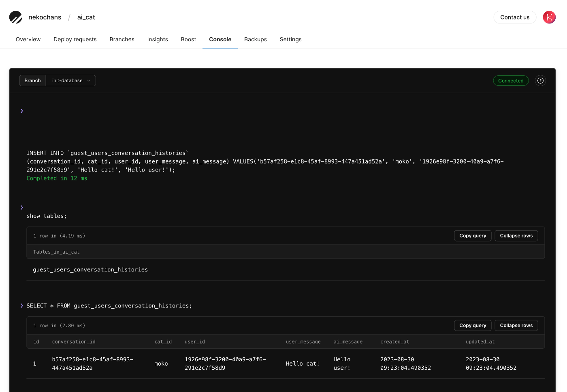Image resolution: width=567 pixels, height=392 pixels.
Task: Open ai_cat database breadcrumb link
Action: [86, 17]
